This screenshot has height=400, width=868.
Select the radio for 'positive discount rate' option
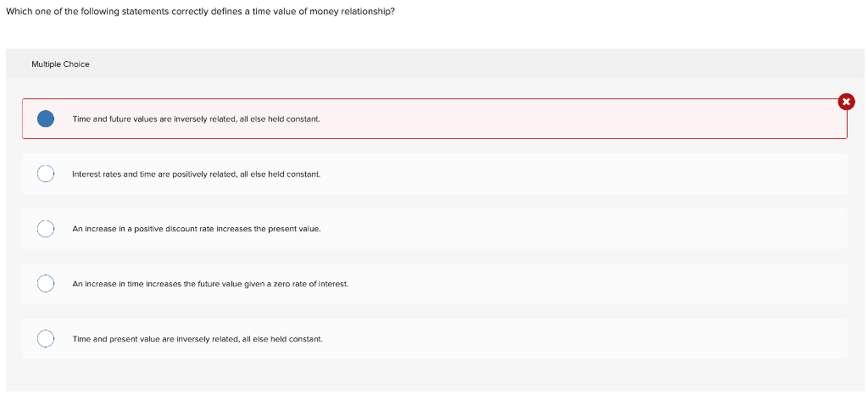[46, 229]
